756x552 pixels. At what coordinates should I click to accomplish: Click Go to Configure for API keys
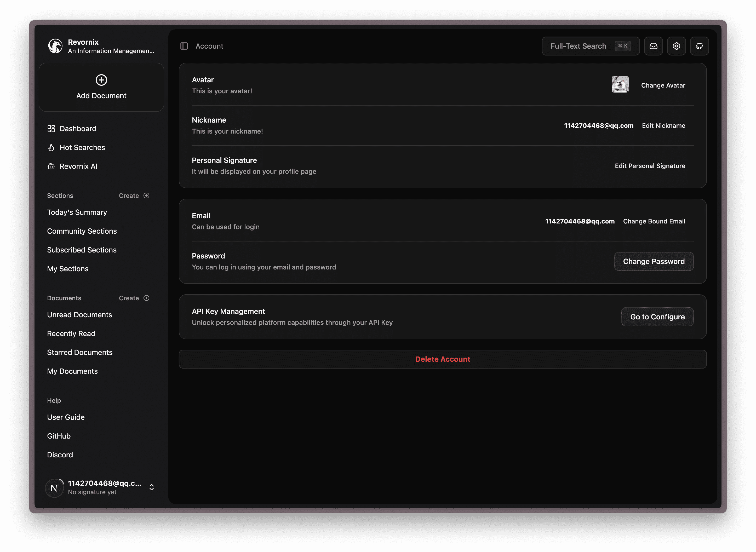click(x=657, y=317)
